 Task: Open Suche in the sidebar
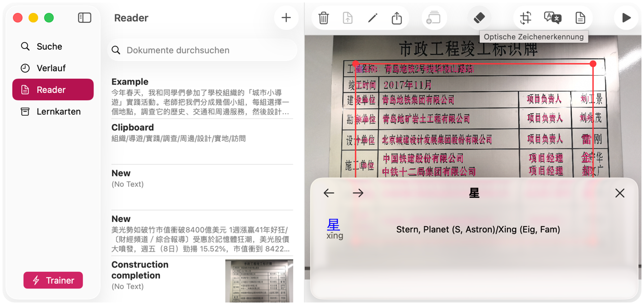53,47
